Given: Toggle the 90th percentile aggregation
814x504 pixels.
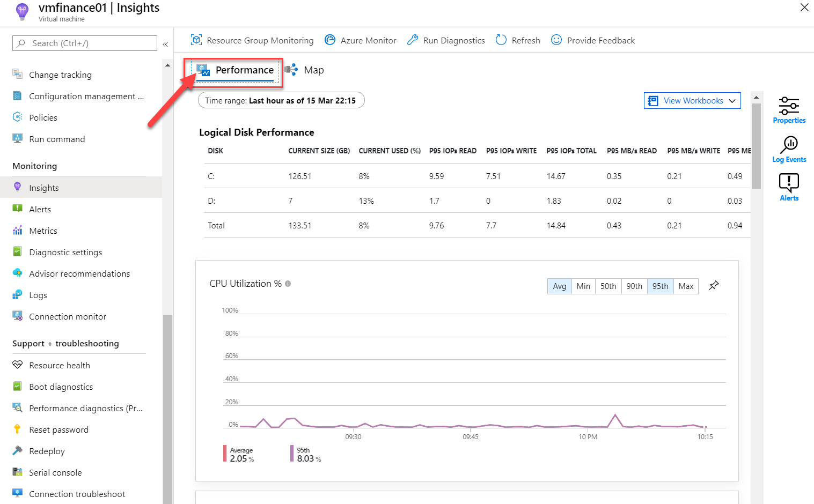Looking at the screenshot, I should (x=634, y=286).
